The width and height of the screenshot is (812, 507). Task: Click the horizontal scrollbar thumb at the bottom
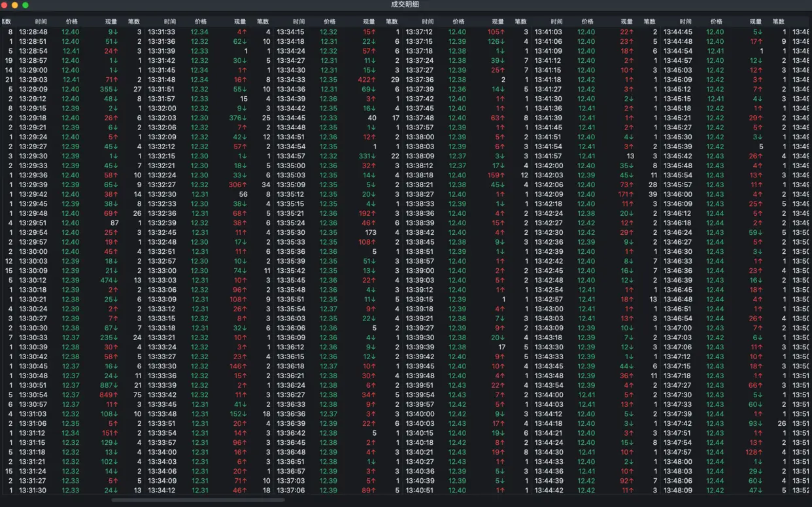click(x=198, y=500)
